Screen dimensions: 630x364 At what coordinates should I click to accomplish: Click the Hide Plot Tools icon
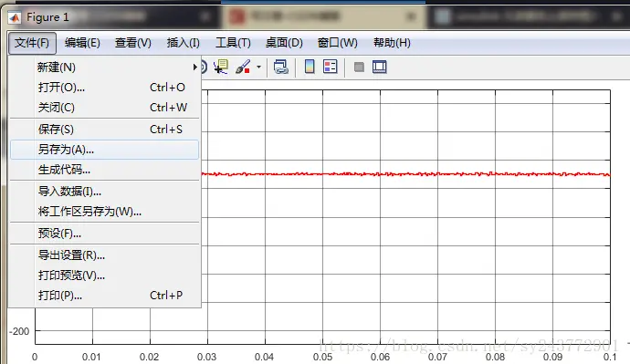coord(359,67)
